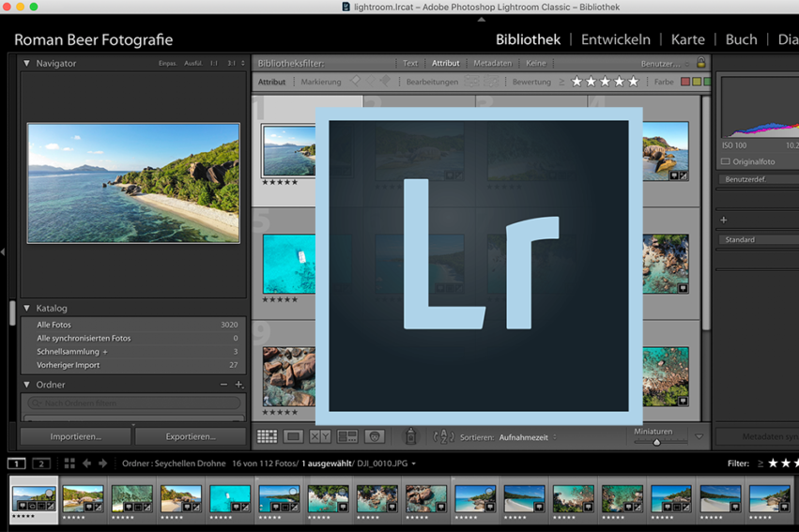The width and height of the screenshot is (799, 532).
Task: Click the grid vertical scrollbar
Action: [706, 214]
